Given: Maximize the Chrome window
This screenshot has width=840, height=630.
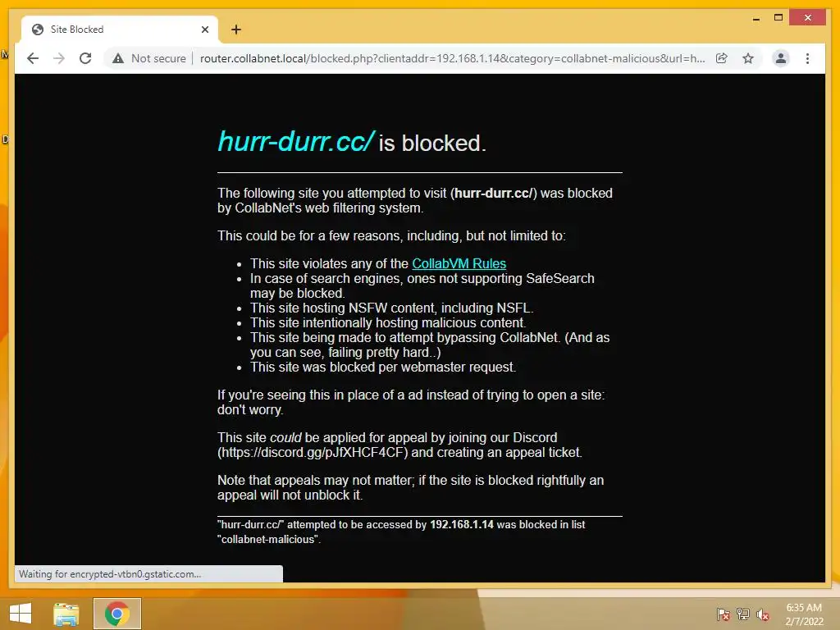Looking at the screenshot, I should (x=778, y=18).
